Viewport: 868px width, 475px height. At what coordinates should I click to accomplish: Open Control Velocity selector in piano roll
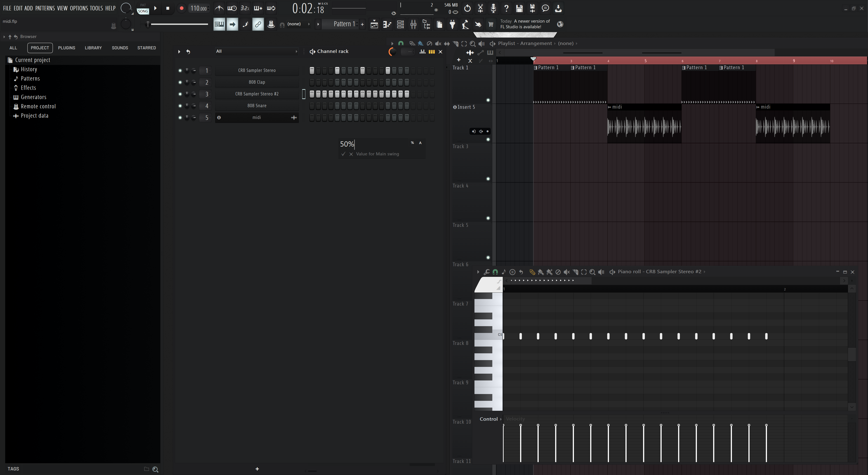[x=491, y=419]
